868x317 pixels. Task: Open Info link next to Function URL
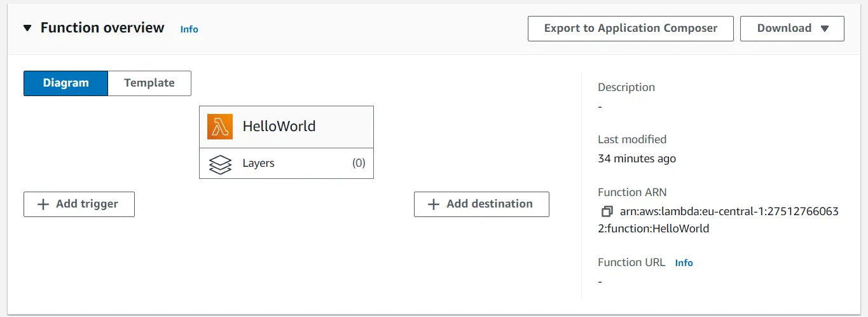pos(684,263)
